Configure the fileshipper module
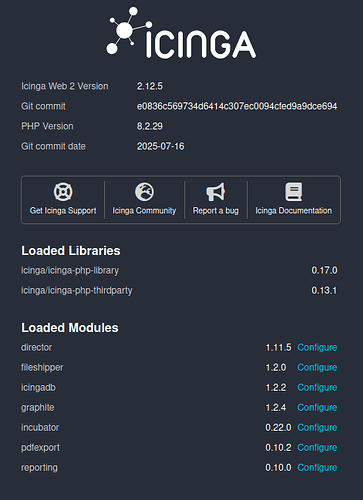363x500 pixels. point(317,367)
